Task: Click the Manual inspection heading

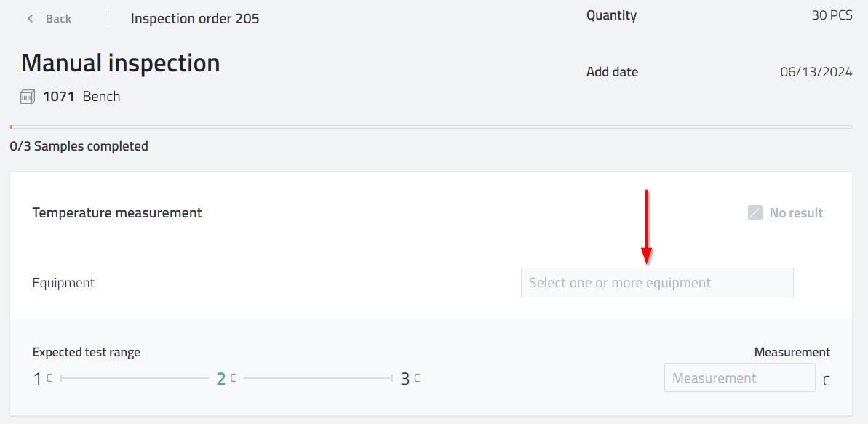Action: [x=121, y=63]
